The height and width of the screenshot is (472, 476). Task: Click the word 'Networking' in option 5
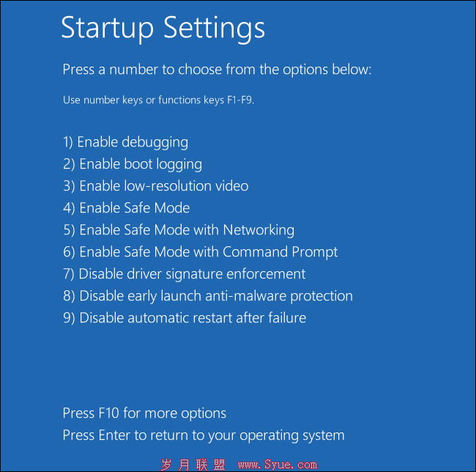point(259,230)
